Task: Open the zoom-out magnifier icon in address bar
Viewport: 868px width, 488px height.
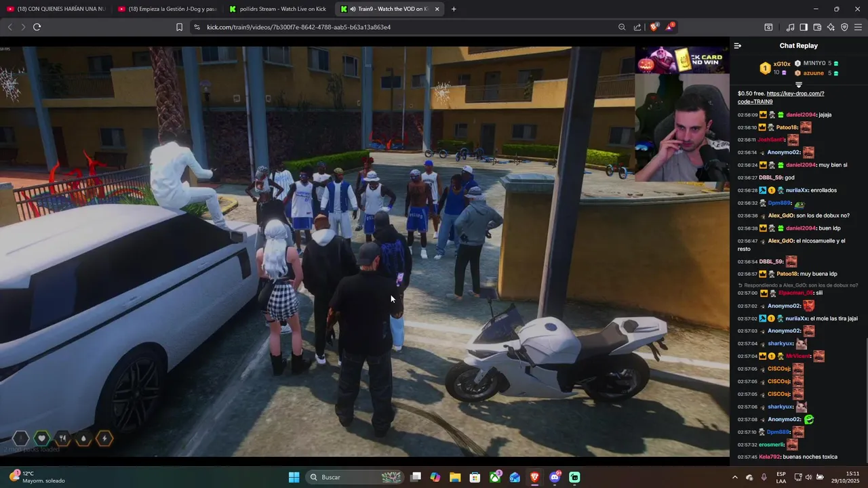Action: [x=622, y=27]
